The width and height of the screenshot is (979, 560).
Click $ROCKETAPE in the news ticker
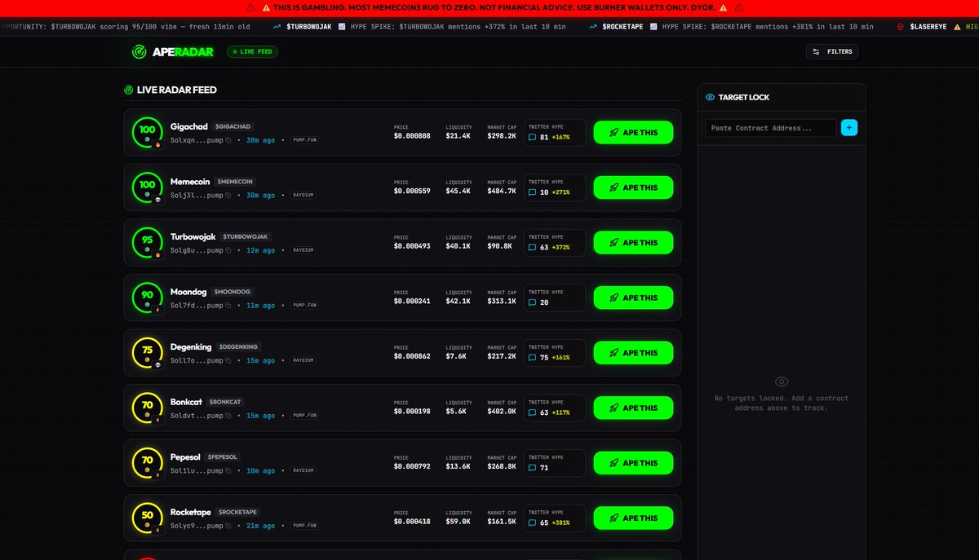pos(622,27)
